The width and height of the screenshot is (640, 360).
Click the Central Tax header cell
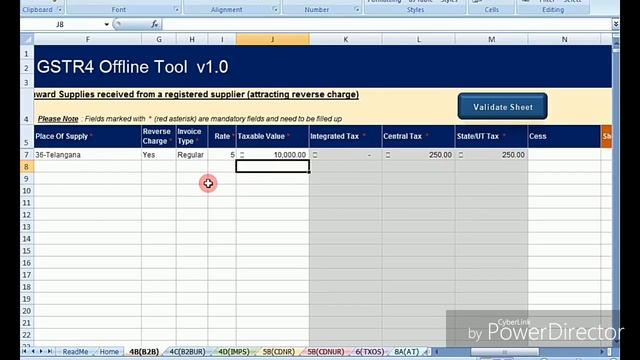[x=418, y=136]
